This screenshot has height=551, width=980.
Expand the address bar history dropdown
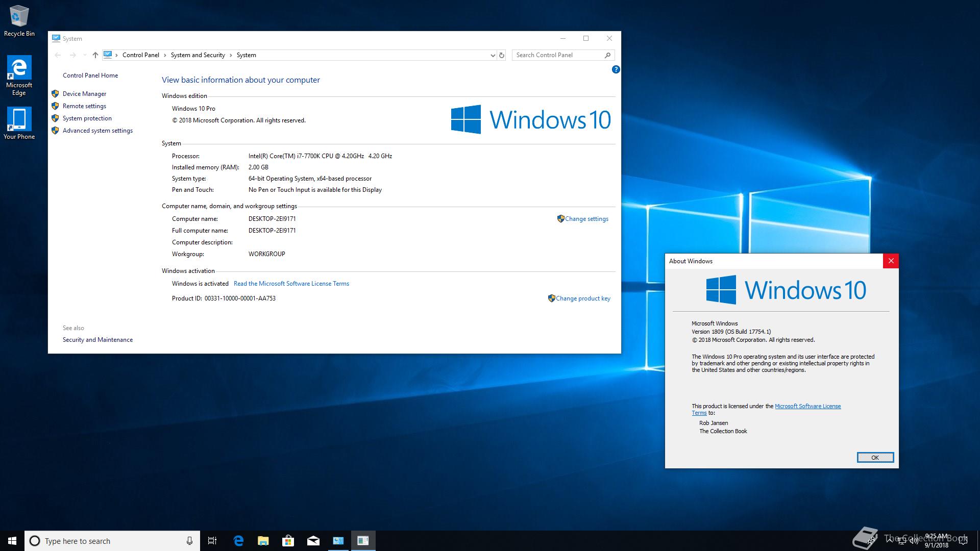[493, 55]
